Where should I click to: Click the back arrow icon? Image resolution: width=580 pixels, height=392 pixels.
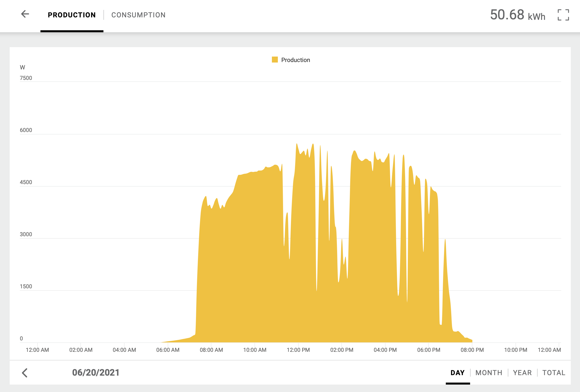click(x=25, y=14)
